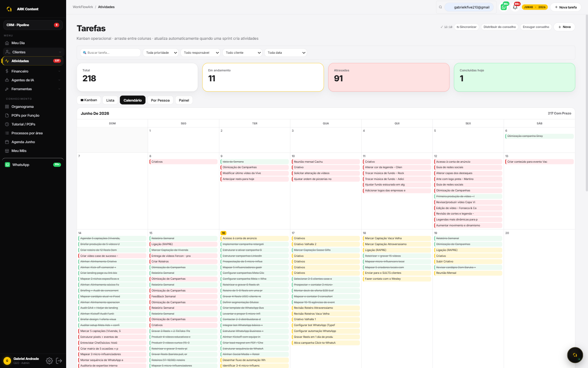Viewport: 588px width, 368px height.
Task: Open task 'Entrega de vídeos Fercon - pra'
Action: coord(183,256)
